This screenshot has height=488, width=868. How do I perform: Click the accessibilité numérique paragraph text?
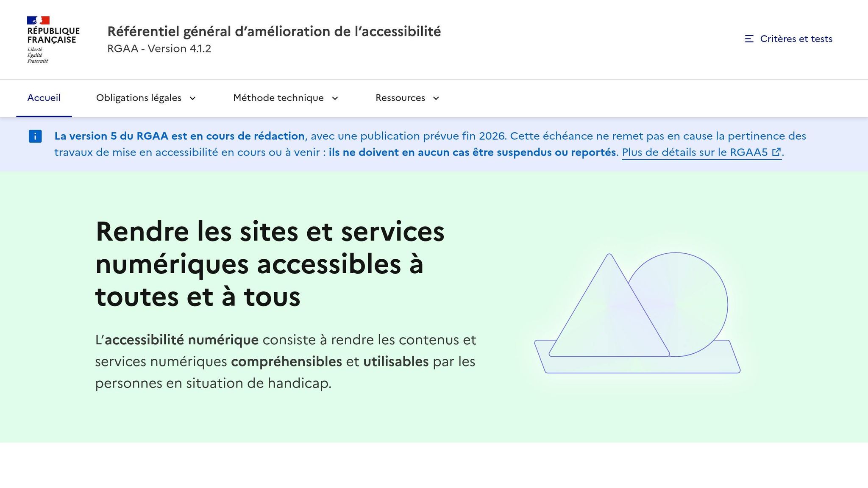click(285, 361)
